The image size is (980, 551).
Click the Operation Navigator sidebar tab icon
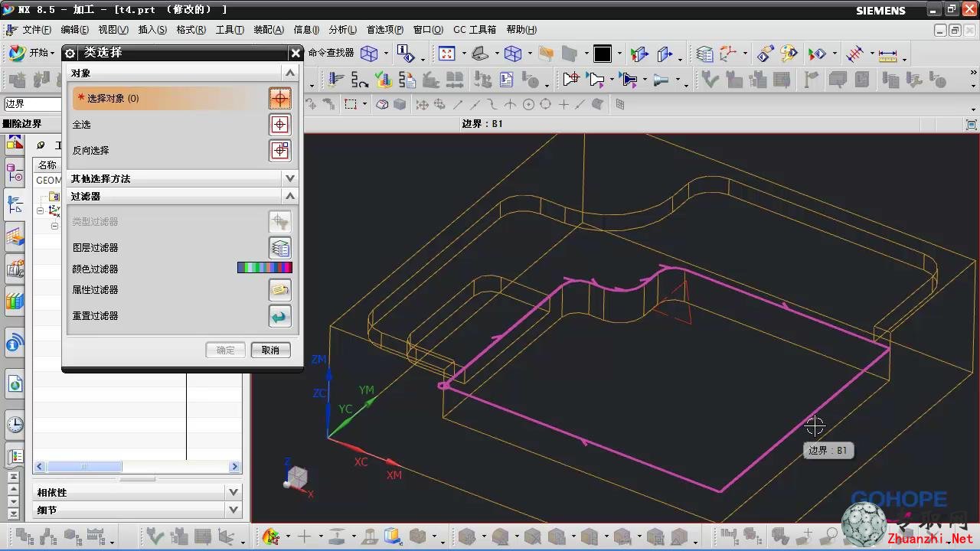(15, 204)
